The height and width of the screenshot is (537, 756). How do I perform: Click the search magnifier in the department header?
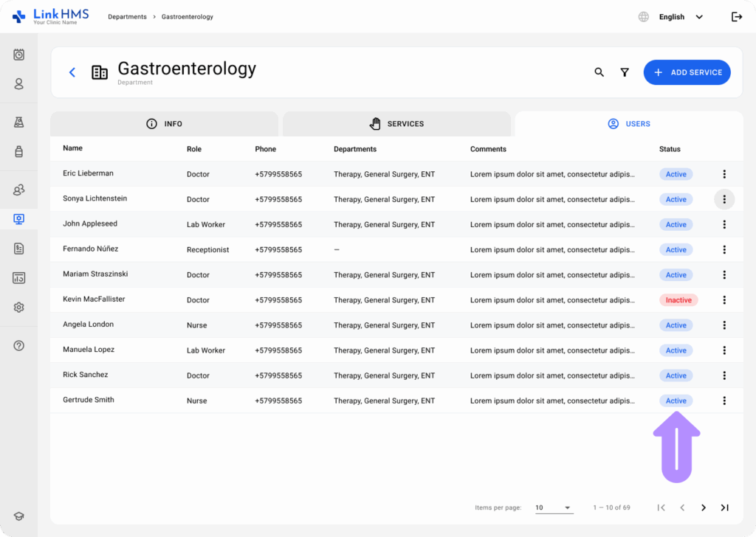[599, 72]
